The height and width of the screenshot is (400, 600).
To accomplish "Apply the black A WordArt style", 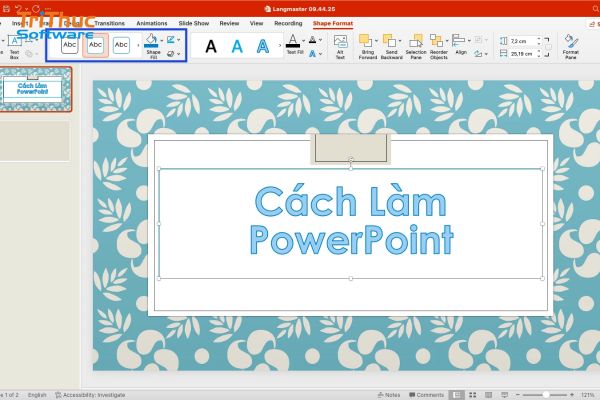I will tap(211, 46).
